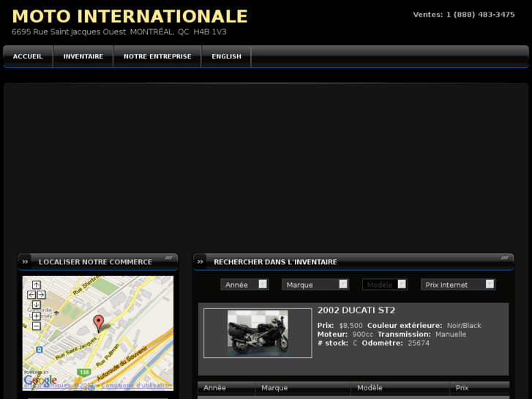Click the $8,500 price value
This screenshot has width=532, height=399.
pyautogui.click(x=351, y=326)
